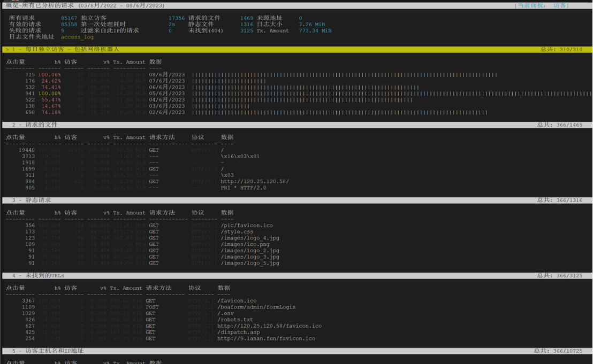This screenshot has height=364, width=593.
Task: Select the 03/6月/2023 visitor row
Action: click(x=136, y=106)
